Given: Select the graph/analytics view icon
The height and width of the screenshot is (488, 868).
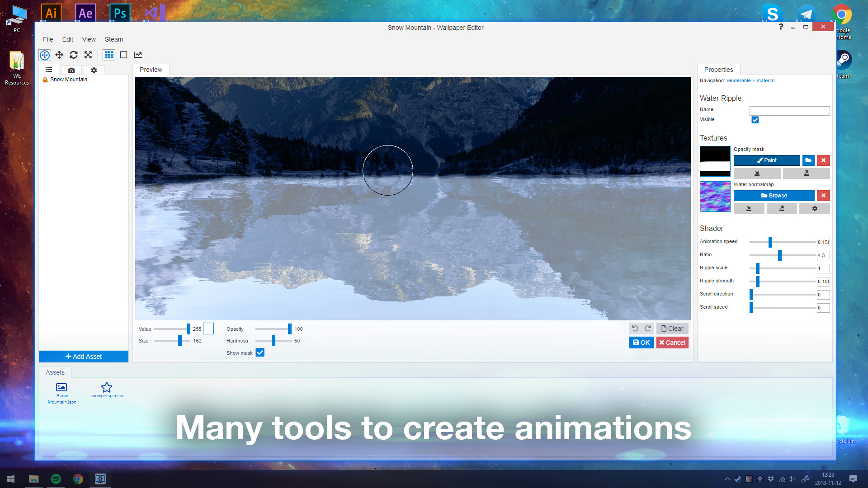Looking at the screenshot, I should pos(138,55).
